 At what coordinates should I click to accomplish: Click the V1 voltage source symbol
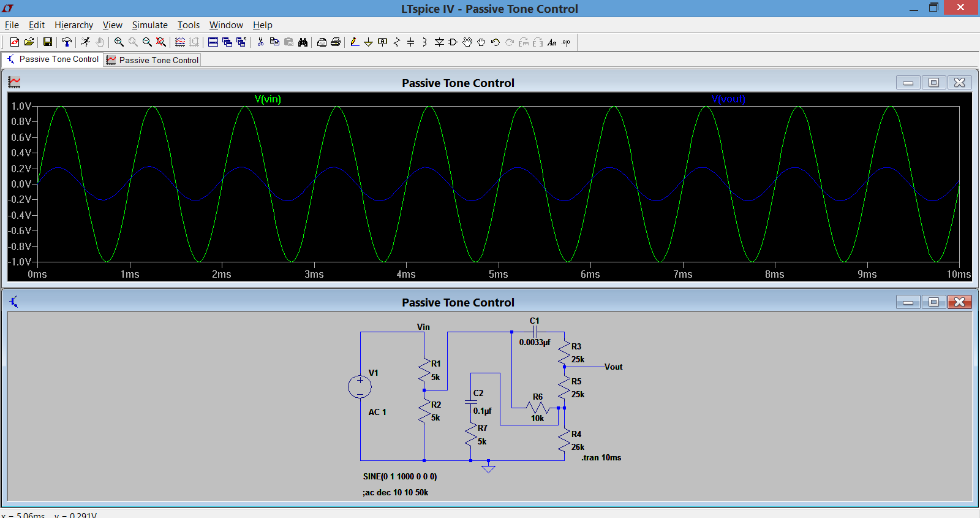[360, 387]
